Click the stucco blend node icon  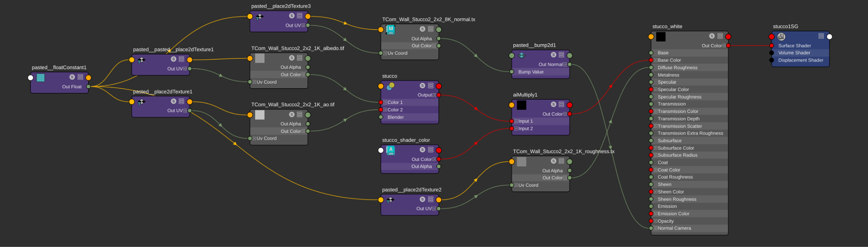390,86
